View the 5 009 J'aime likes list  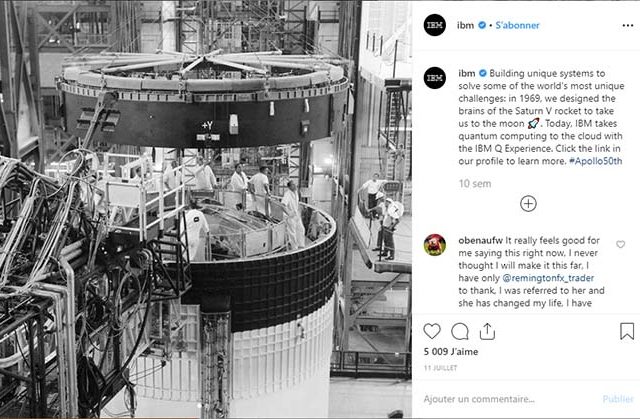pyautogui.click(x=451, y=352)
